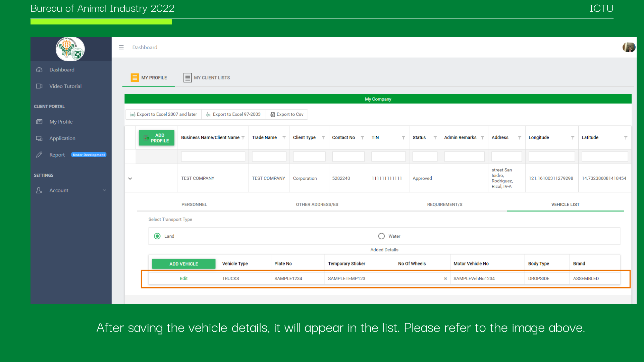This screenshot has width=644, height=362.
Task: Click the Report pencil icon
Action: click(x=39, y=155)
